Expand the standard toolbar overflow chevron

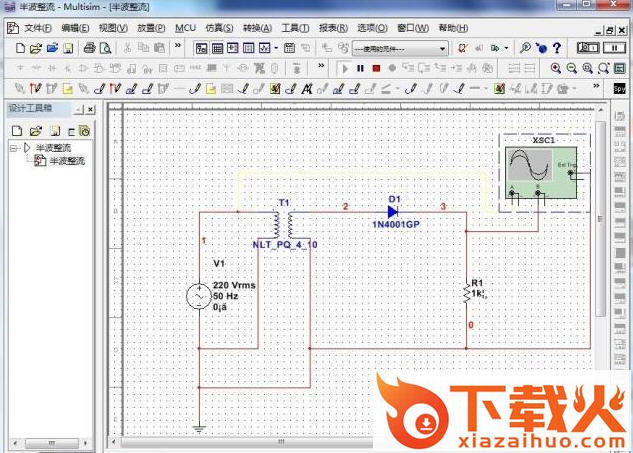(178, 46)
